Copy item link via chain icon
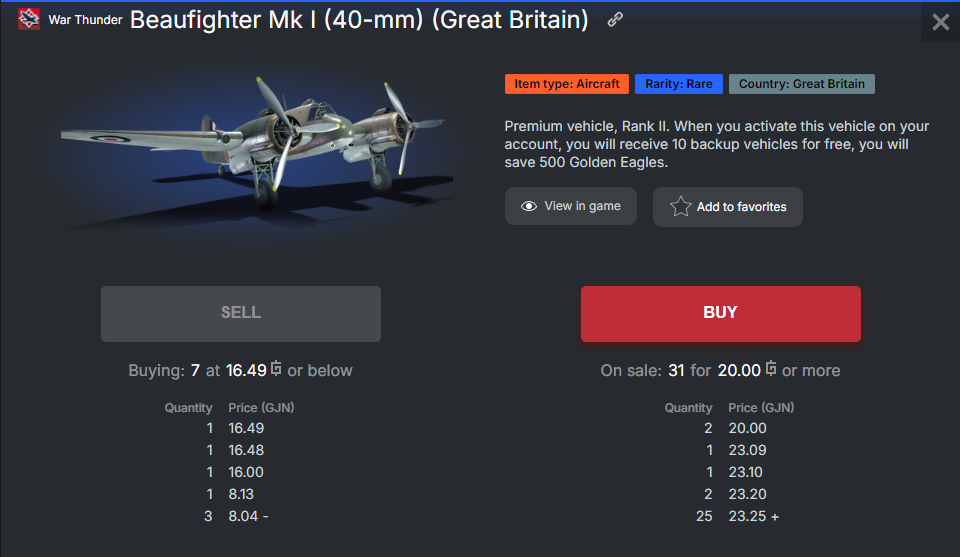960x557 pixels. pyautogui.click(x=615, y=20)
